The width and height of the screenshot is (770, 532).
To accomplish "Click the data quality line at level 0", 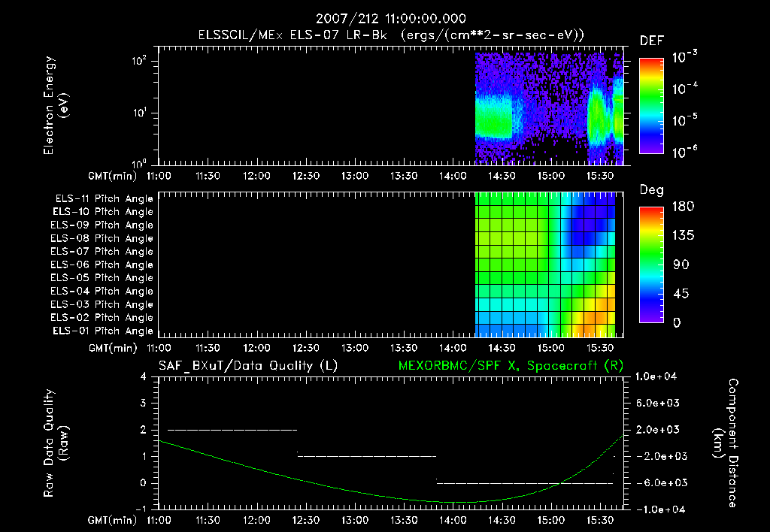I will 525,483.
